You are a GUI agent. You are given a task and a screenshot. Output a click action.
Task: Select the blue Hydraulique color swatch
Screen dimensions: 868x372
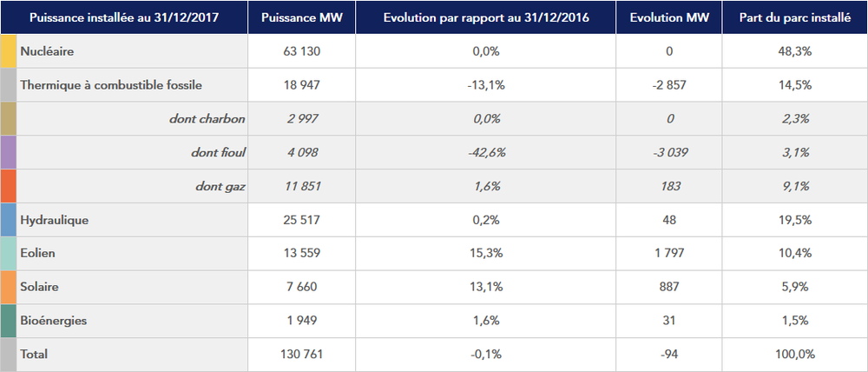[x=8, y=220]
